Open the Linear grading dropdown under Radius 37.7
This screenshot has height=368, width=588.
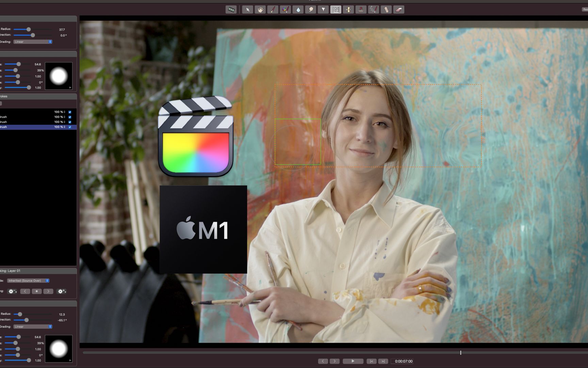click(33, 42)
